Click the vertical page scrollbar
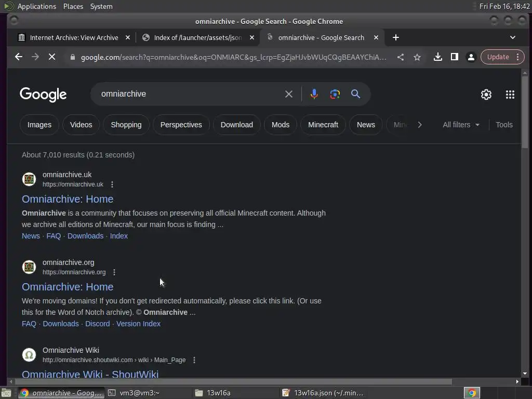 pyautogui.click(x=525, y=112)
